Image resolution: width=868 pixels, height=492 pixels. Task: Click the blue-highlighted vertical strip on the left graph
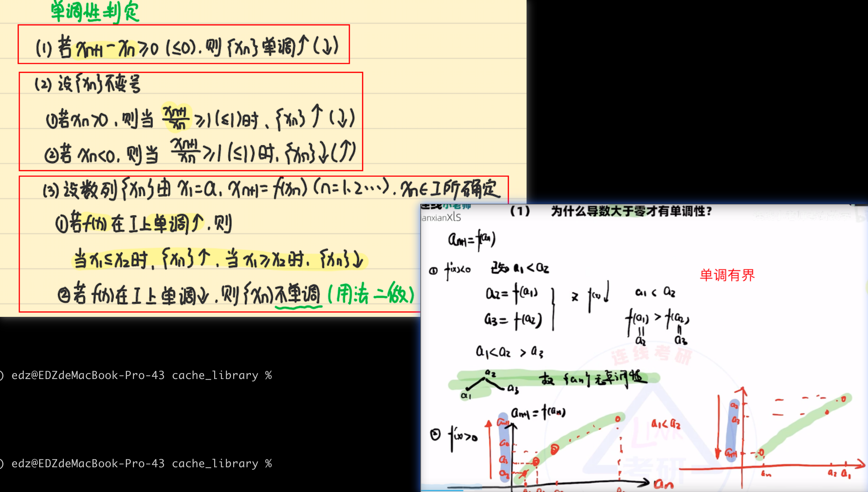(x=503, y=448)
